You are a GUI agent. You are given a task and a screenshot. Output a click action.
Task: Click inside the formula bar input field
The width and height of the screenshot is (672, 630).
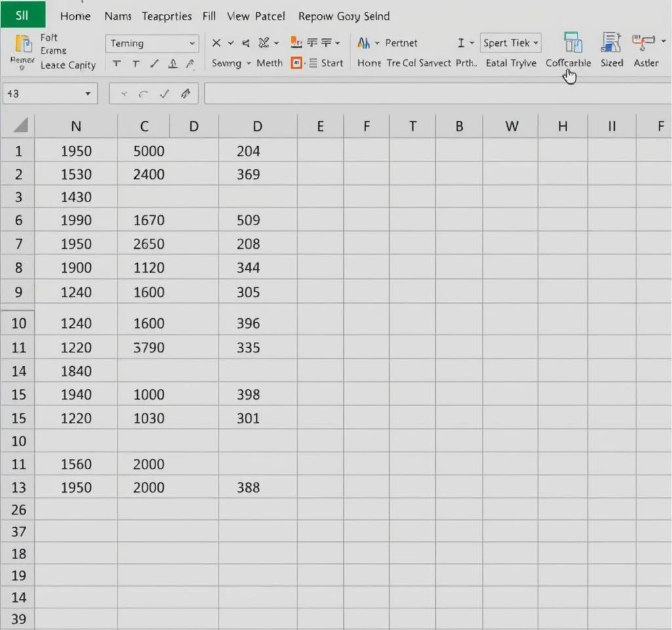pyautogui.click(x=433, y=94)
